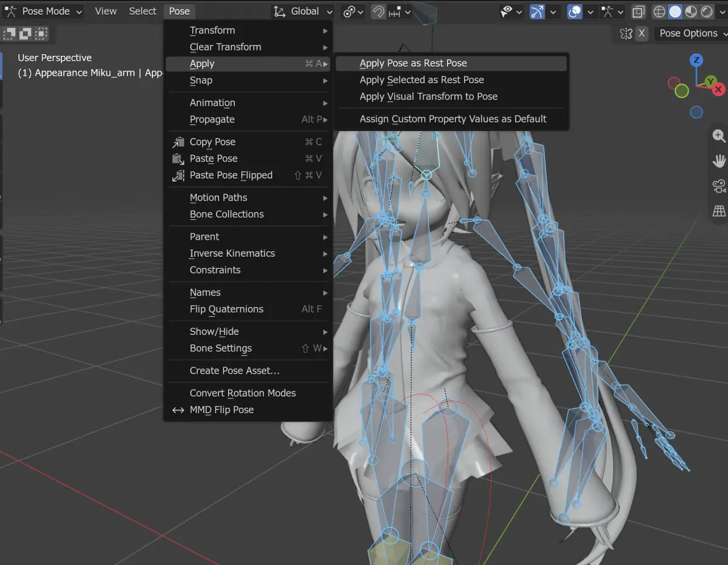Open selectability and visibility eye dropdown

[511, 12]
